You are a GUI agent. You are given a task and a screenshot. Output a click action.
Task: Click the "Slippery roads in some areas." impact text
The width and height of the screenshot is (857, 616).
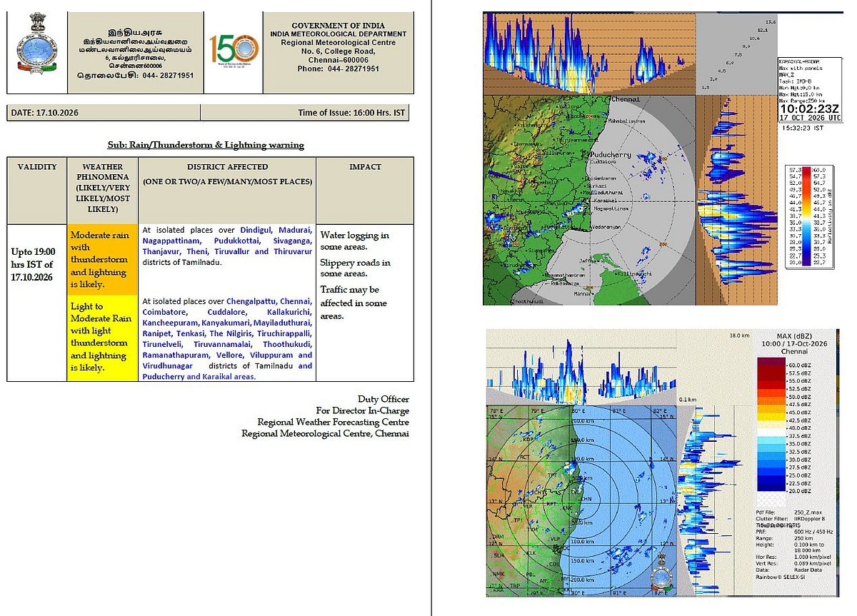[355, 268]
